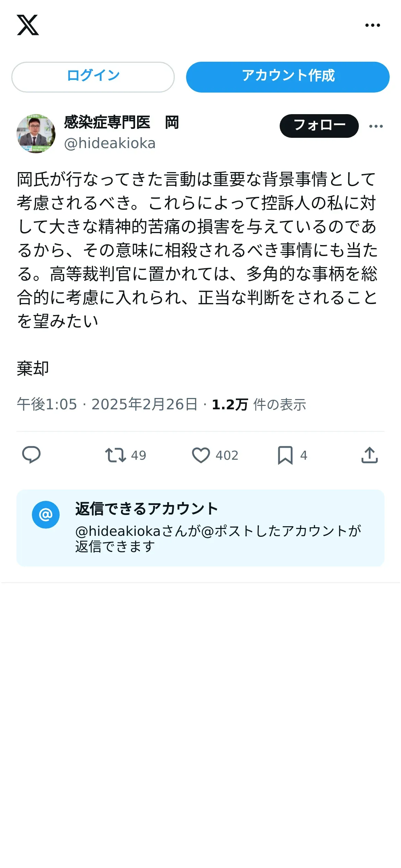Open the top-right three-dot menu
Viewport: 401px width, 868px height.
pyautogui.click(x=373, y=25)
